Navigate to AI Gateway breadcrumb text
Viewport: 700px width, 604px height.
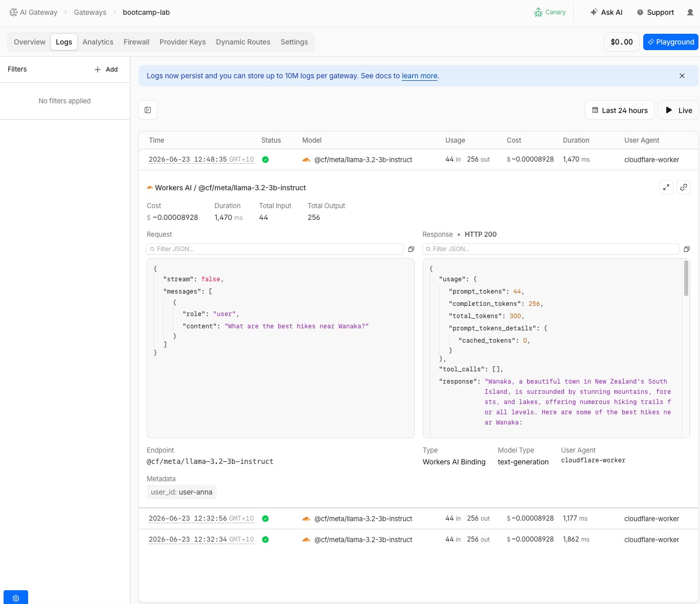point(38,12)
